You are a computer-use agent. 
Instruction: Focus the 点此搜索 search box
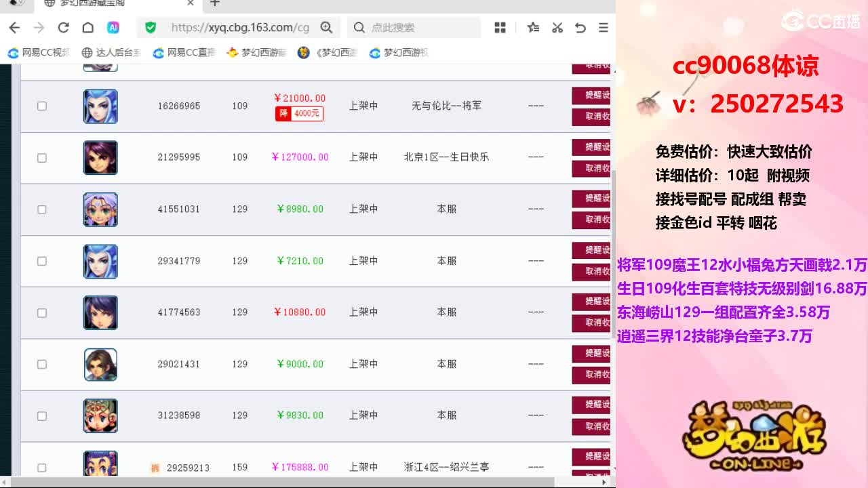pos(415,28)
